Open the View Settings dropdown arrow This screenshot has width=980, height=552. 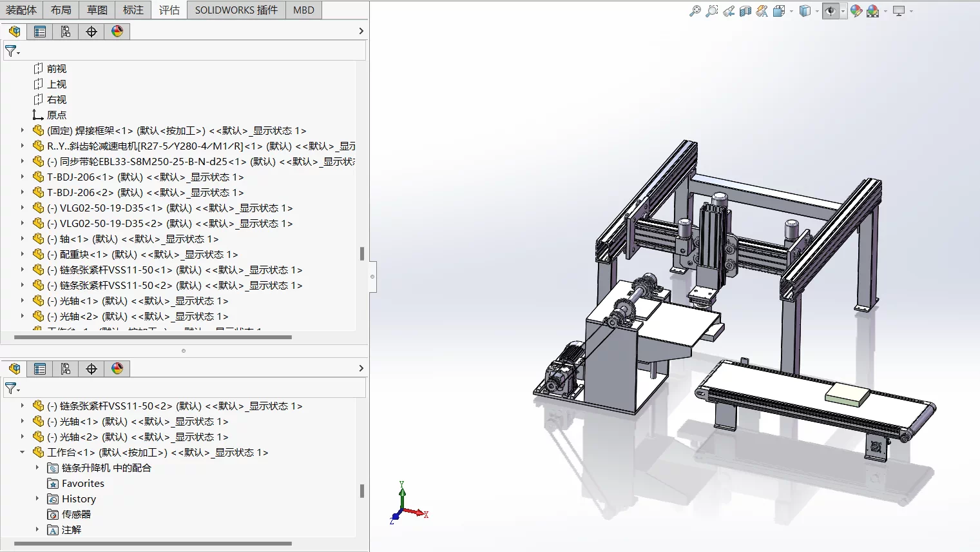coord(911,11)
